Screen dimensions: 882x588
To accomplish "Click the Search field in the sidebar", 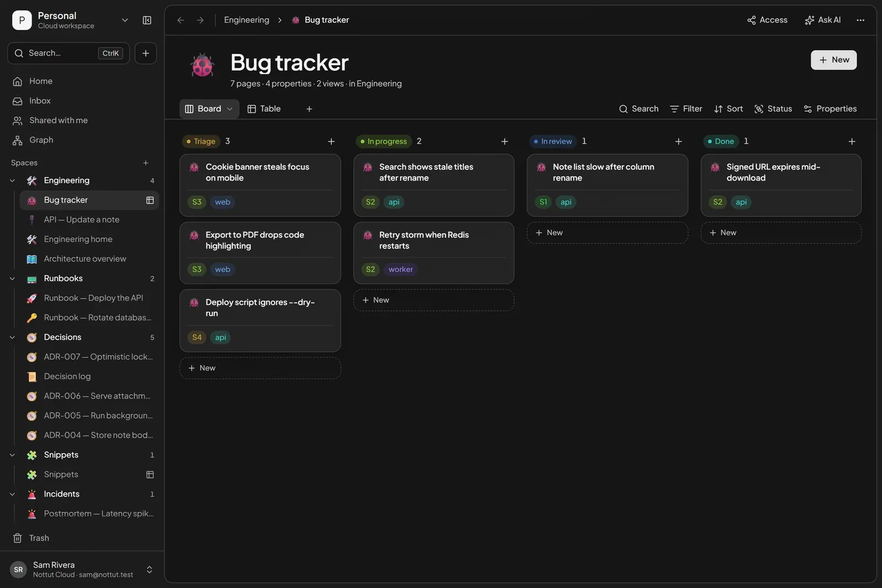I will tap(68, 53).
